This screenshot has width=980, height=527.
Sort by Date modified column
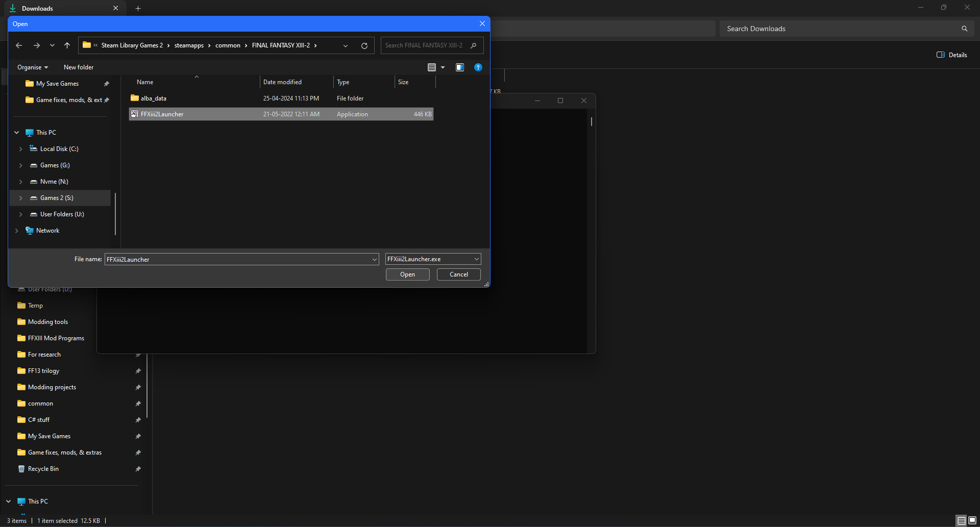pyautogui.click(x=297, y=82)
